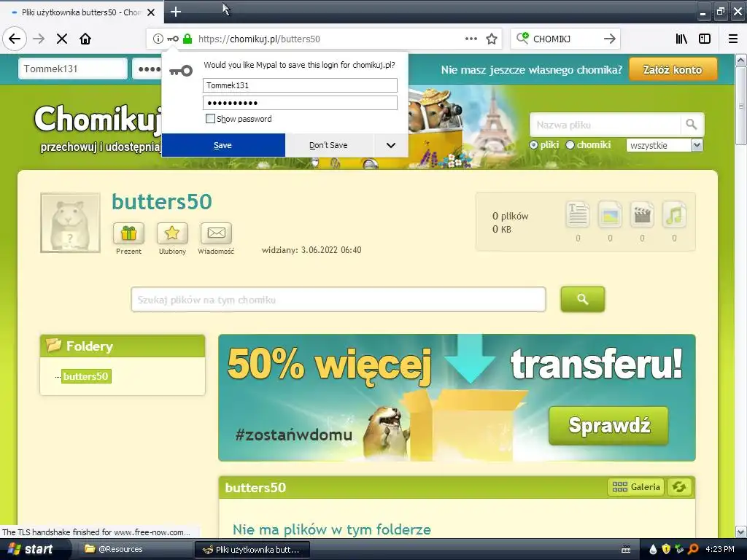Click the images file type icon
Screen dimensions: 747x560
[x=610, y=215]
